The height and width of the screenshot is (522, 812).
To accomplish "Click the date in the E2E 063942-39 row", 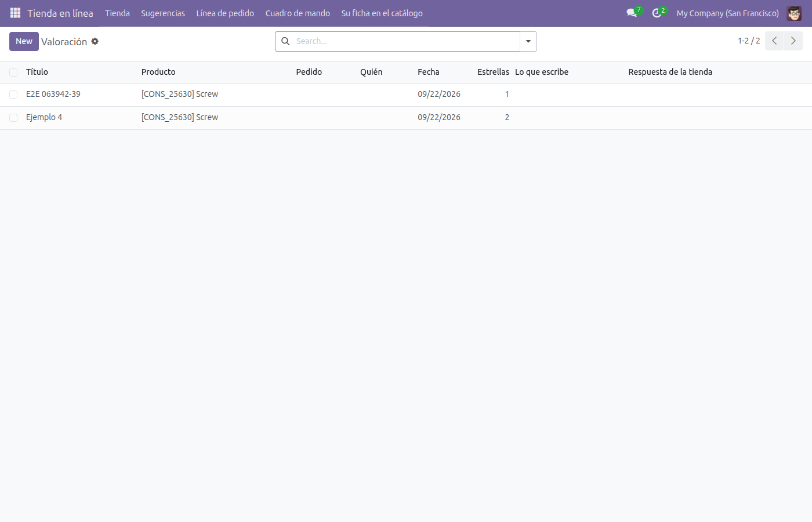I will click(439, 94).
